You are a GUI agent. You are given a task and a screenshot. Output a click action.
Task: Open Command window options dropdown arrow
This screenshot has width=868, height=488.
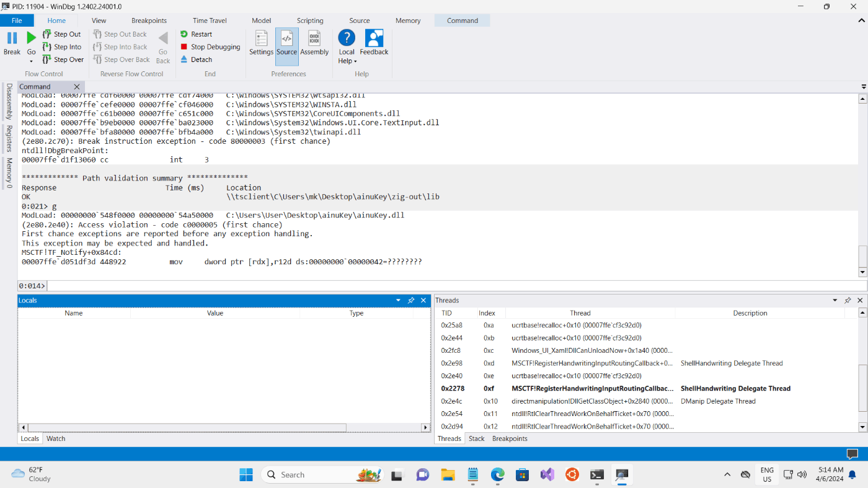pyautogui.click(x=864, y=87)
